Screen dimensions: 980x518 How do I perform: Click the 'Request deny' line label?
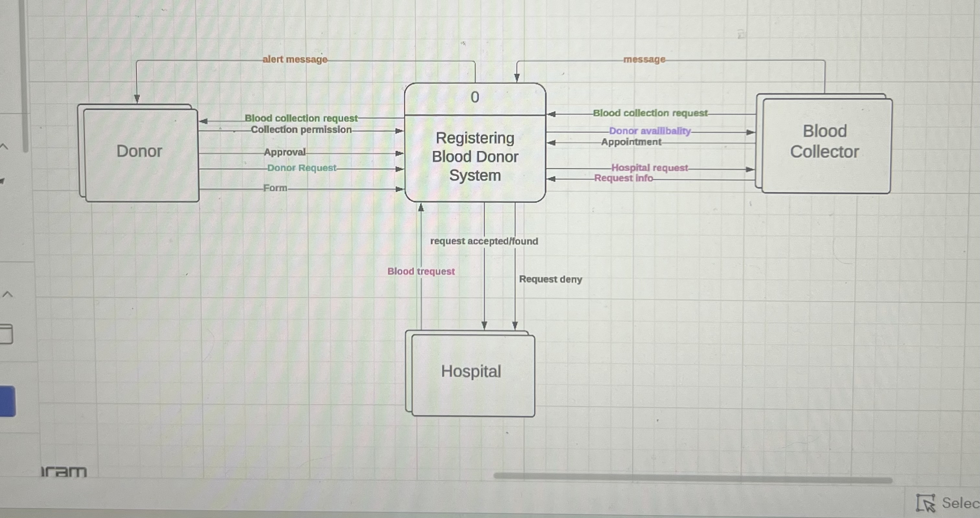coord(550,279)
